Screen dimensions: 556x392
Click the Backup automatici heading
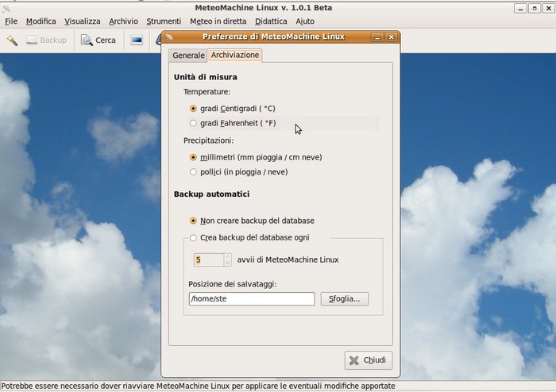(212, 194)
